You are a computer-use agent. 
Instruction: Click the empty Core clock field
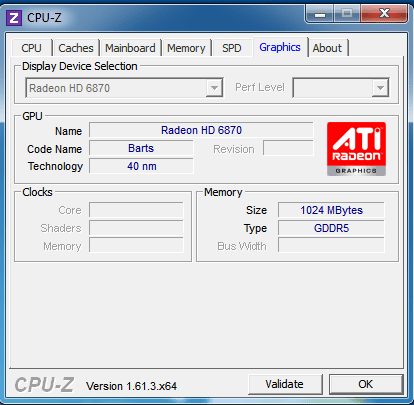[136, 210]
